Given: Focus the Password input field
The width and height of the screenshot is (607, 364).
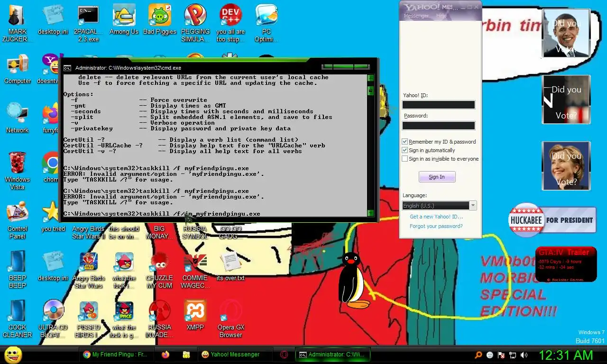Looking at the screenshot, I should click(438, 126).
